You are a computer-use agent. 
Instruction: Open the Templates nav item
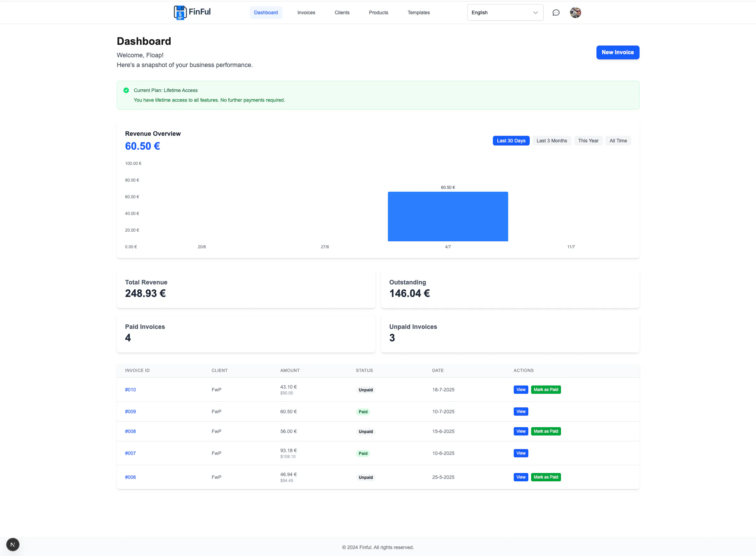point(418,13)
